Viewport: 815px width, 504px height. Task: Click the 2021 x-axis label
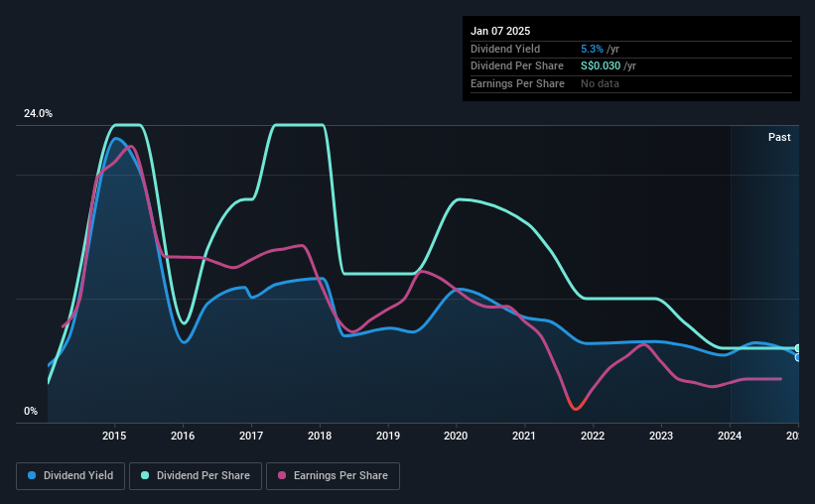[524, 436]
